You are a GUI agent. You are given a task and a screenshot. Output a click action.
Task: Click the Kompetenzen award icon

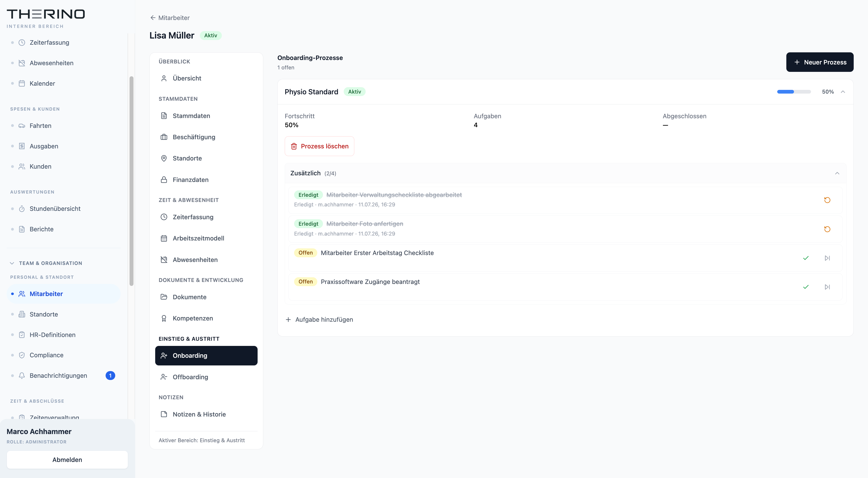(164, 318)
